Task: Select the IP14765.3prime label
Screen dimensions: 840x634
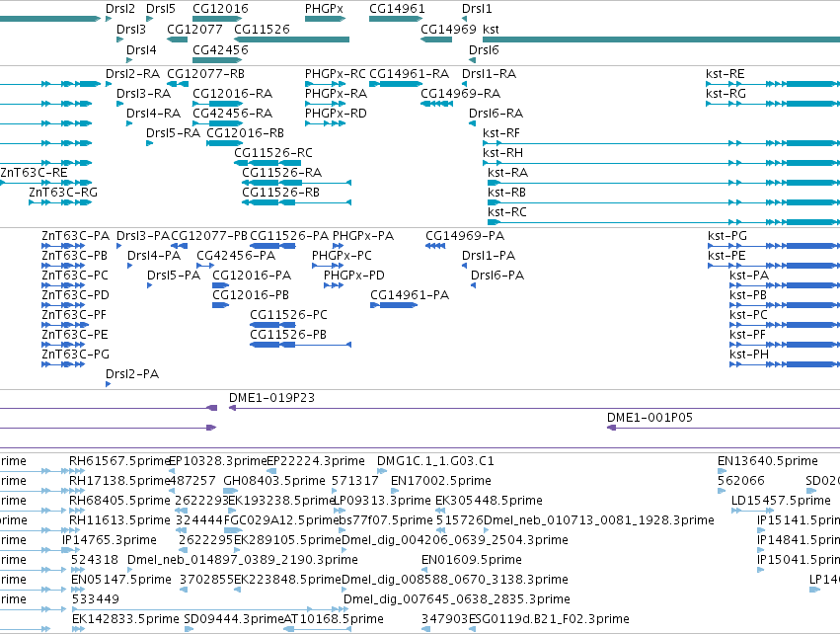Action: point(110,539)
